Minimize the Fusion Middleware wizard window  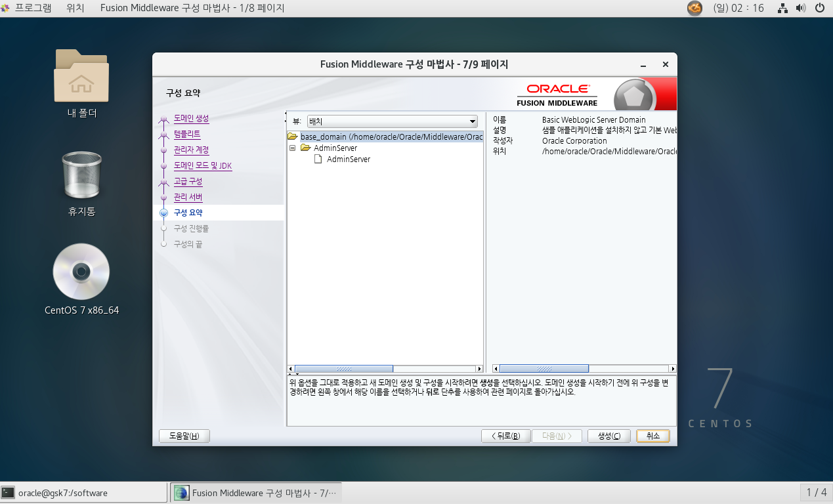(x=644, y=64)
